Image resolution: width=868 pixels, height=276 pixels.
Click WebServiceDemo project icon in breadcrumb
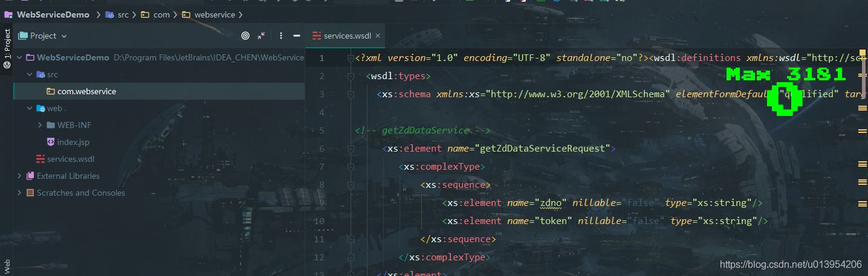pos(9,14)
